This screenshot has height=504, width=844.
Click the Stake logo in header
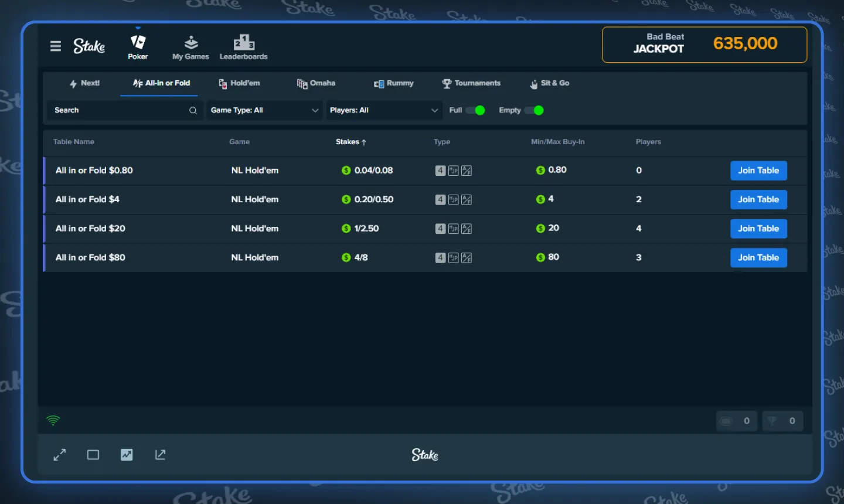[89, 46]
